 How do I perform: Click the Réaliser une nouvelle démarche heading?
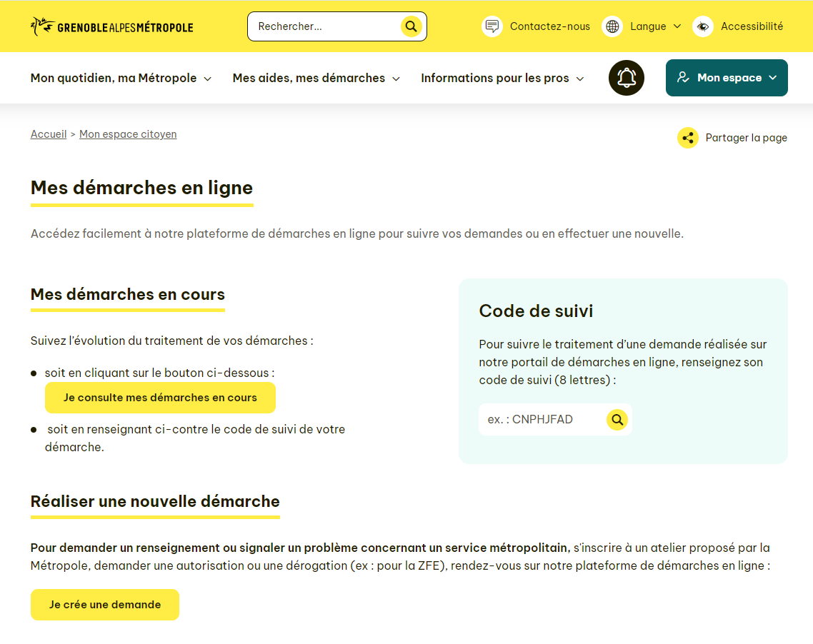coord(155,501)
